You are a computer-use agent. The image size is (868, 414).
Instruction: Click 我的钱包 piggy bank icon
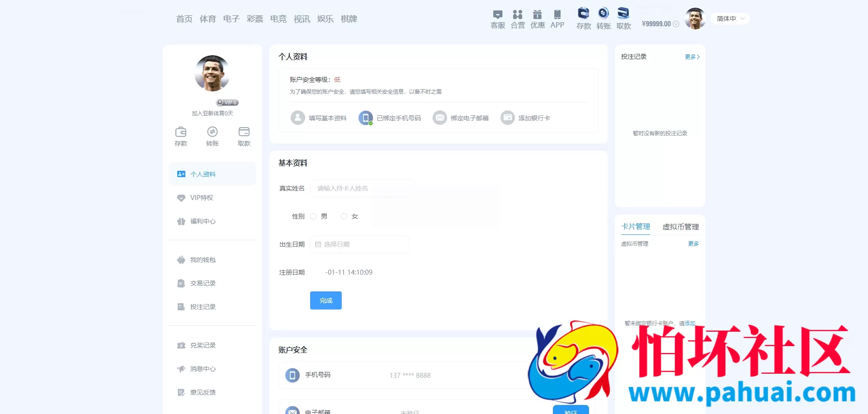pos(181,260)
